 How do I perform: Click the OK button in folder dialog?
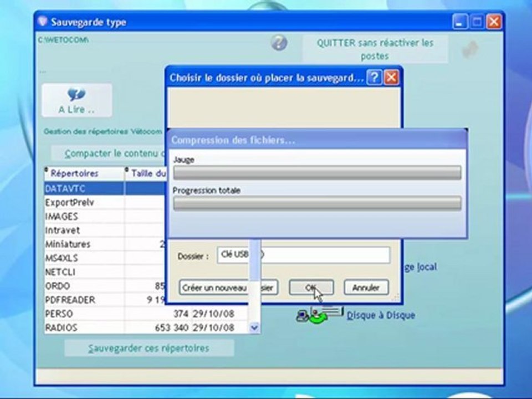[311, 288]
